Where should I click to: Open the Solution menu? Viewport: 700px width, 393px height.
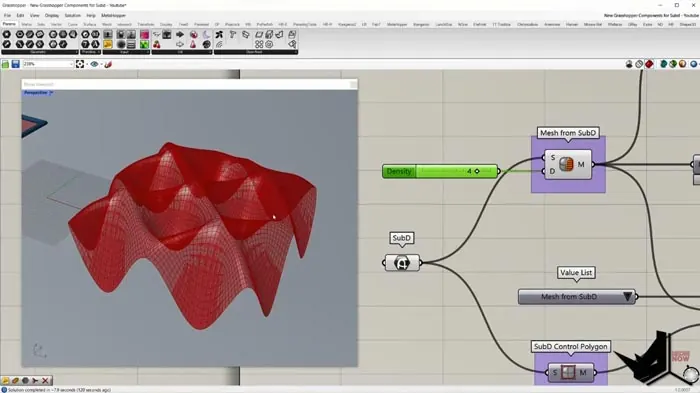point(72,15)
